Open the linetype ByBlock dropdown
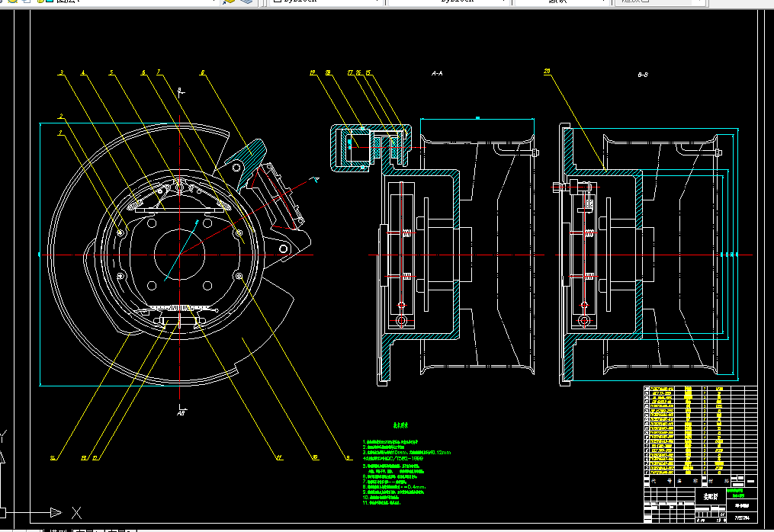This screenshot has width=774, height=532. click(x=448, y=2)
